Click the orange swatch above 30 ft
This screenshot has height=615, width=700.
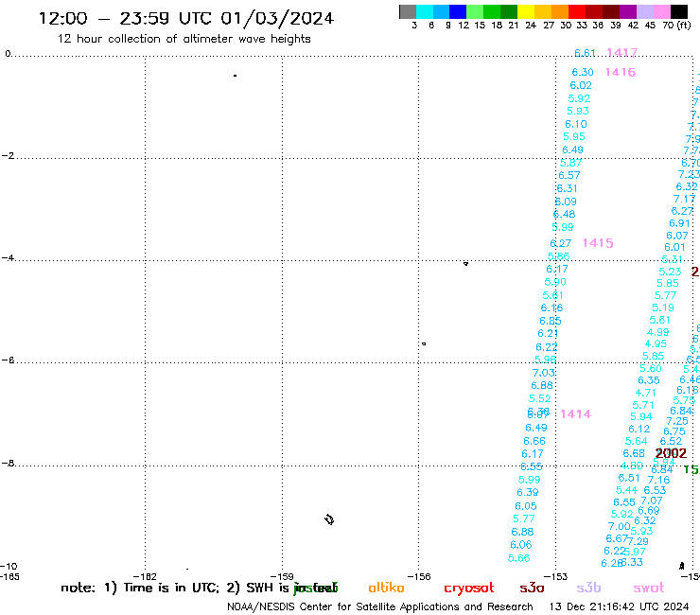coord(560,11)
